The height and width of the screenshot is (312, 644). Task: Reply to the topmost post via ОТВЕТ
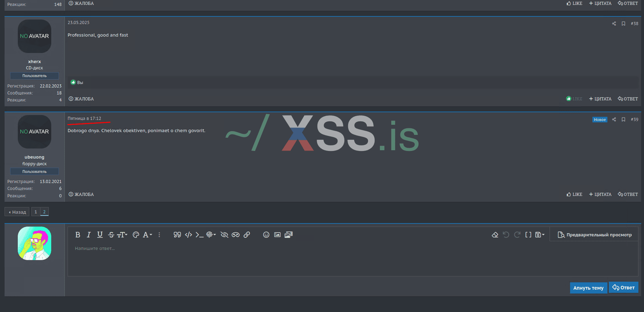click(628, 3)
